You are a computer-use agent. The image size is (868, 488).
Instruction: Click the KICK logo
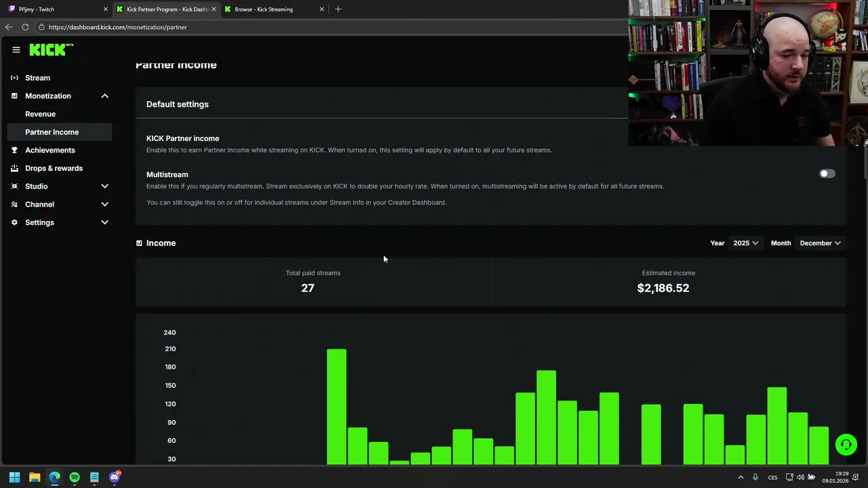pyautogui.click(x=51, y=49)
